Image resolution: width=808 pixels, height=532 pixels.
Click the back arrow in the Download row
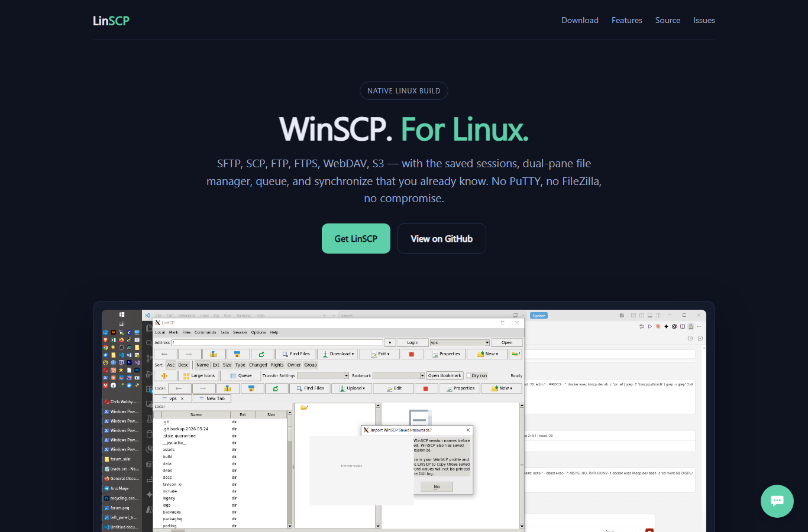click(x=165, y=354)
